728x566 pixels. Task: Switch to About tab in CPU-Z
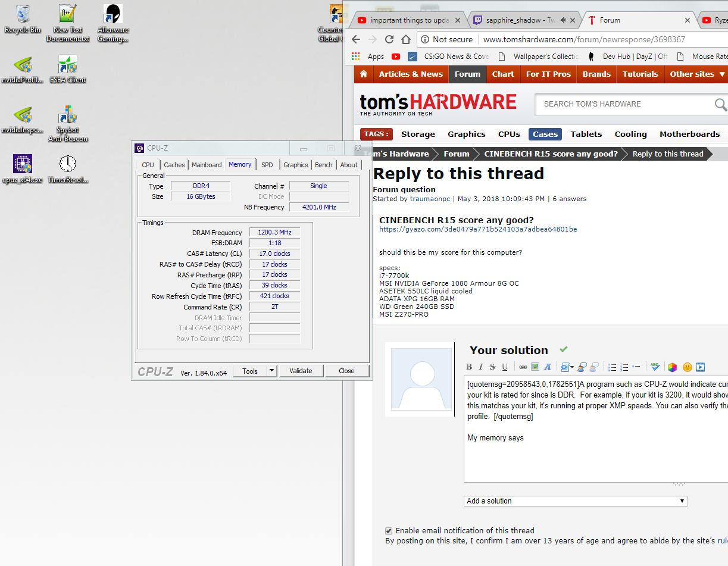click(x=349, y=165)
